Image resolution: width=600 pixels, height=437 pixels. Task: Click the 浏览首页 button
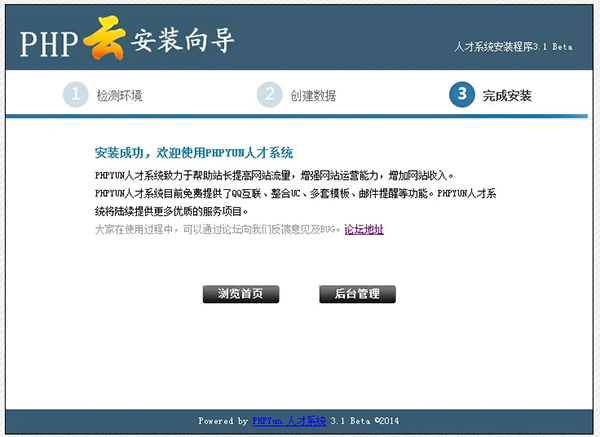(241, 294)
